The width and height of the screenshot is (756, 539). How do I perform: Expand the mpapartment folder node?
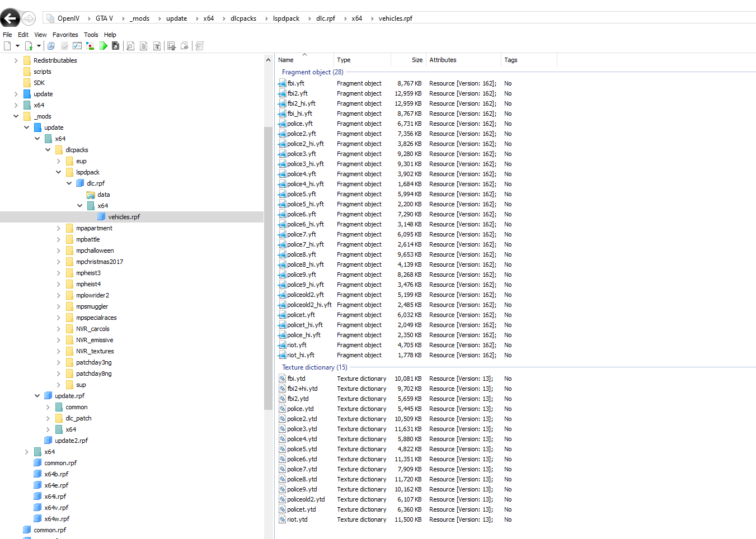pyautogui.click(x=59, y=228)
